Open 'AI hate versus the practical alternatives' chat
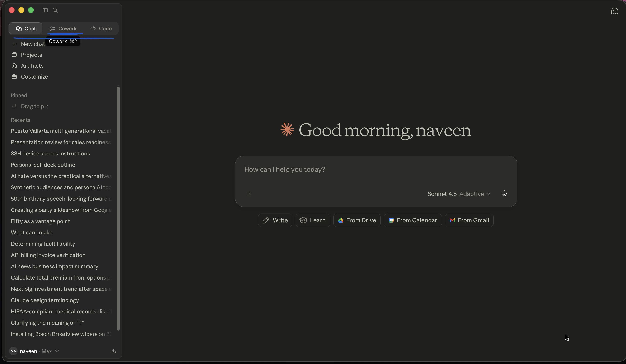This screenshot has width=626, height=364. (62, 176)
